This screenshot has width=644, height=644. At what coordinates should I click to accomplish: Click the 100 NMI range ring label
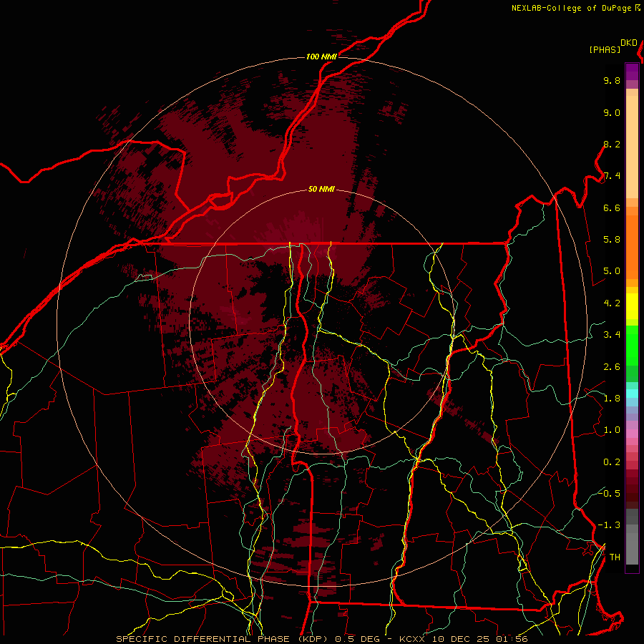tap(321, 57)
